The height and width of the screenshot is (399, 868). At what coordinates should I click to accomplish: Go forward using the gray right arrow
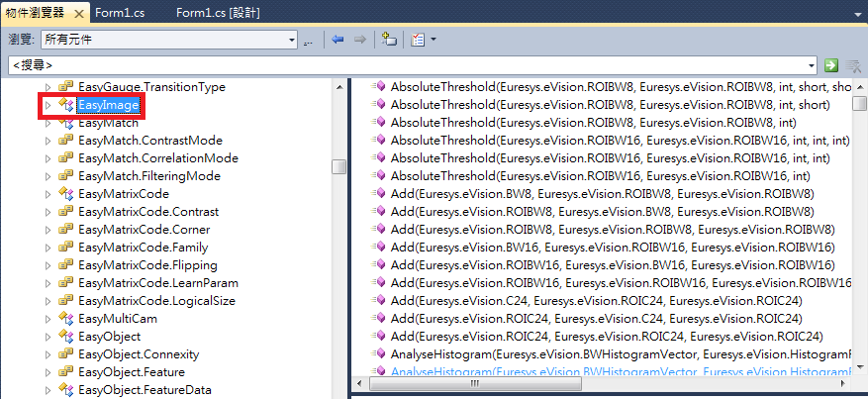click(x=360, y=40)
